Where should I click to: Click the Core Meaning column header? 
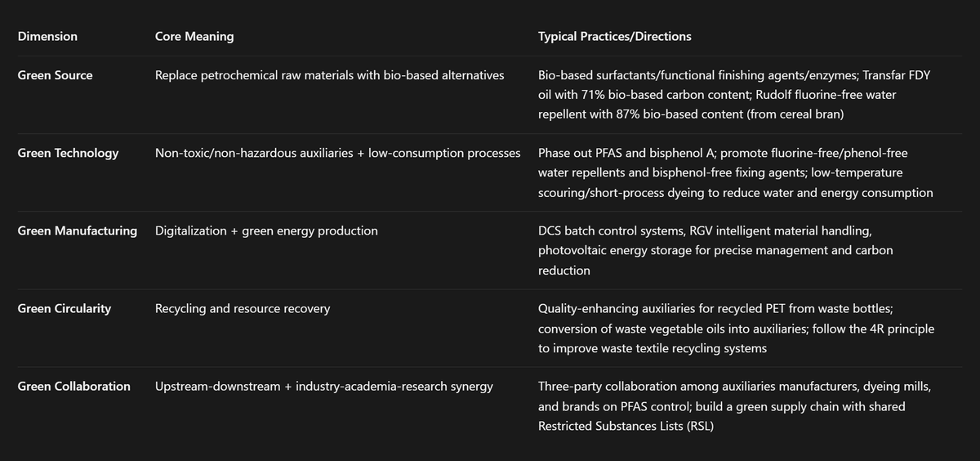coord(194,36)
